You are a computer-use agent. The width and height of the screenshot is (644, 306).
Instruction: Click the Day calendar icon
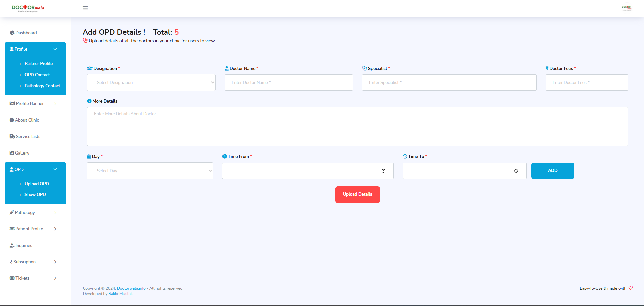pyautogui.click(x=89, y=156)
